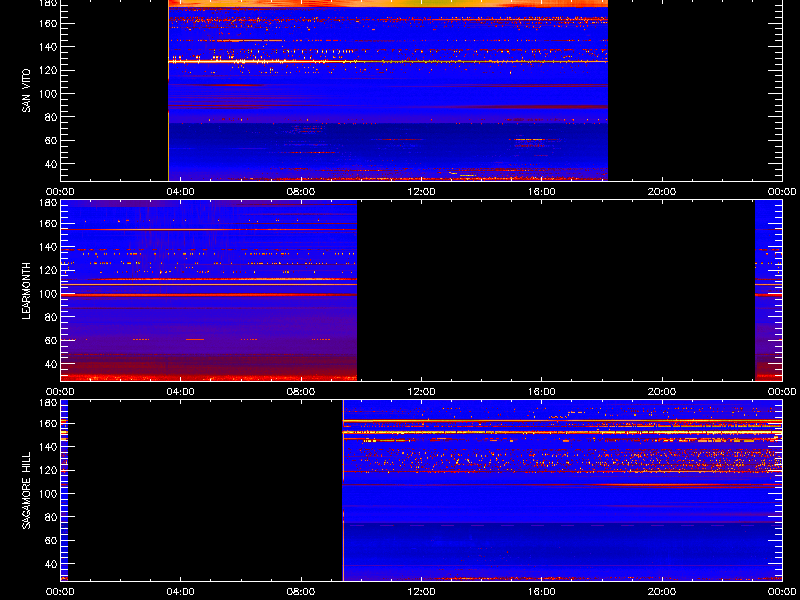Click 08:00 time label under Learmonth plot
Viewport: 800px width, 600px height.
coord(301,392)
